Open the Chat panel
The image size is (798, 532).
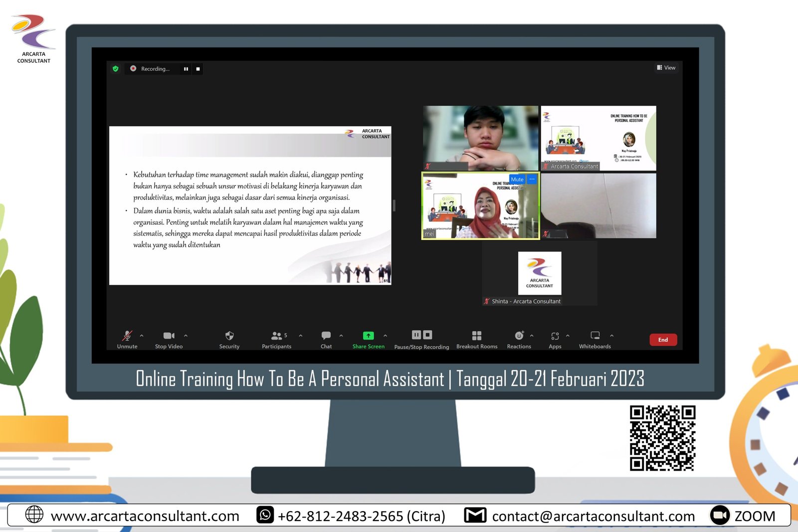326,336
